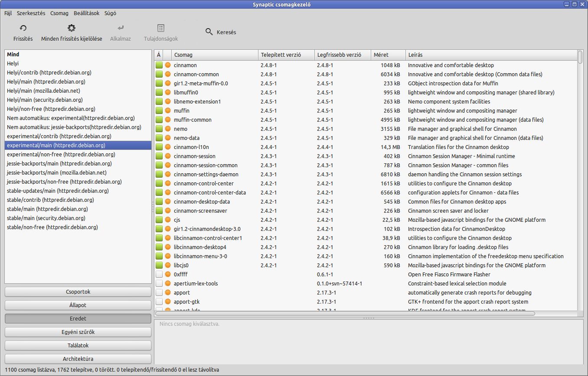Click the swirl icon beside the apport row

168,292
